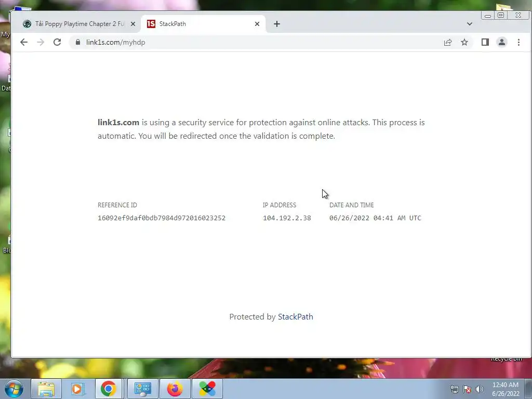
Task: Click the date 06/26/2022 04:41 AM UTC
Action: 375,218
